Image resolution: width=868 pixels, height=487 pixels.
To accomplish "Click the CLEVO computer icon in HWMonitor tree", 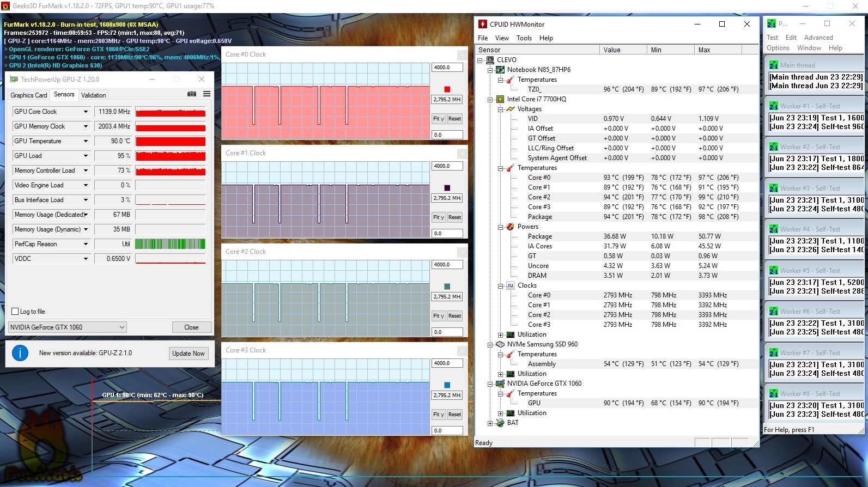I will [490, 60].
